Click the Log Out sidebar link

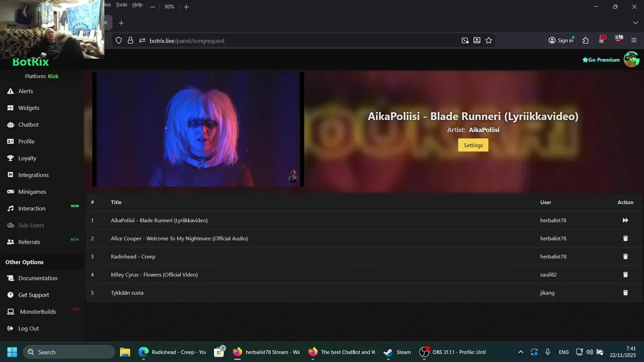point(28,328)
